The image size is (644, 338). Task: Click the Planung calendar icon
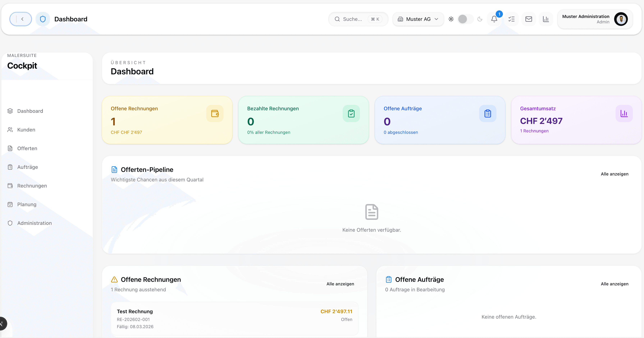pyautogui.click(x=10, y=204)
